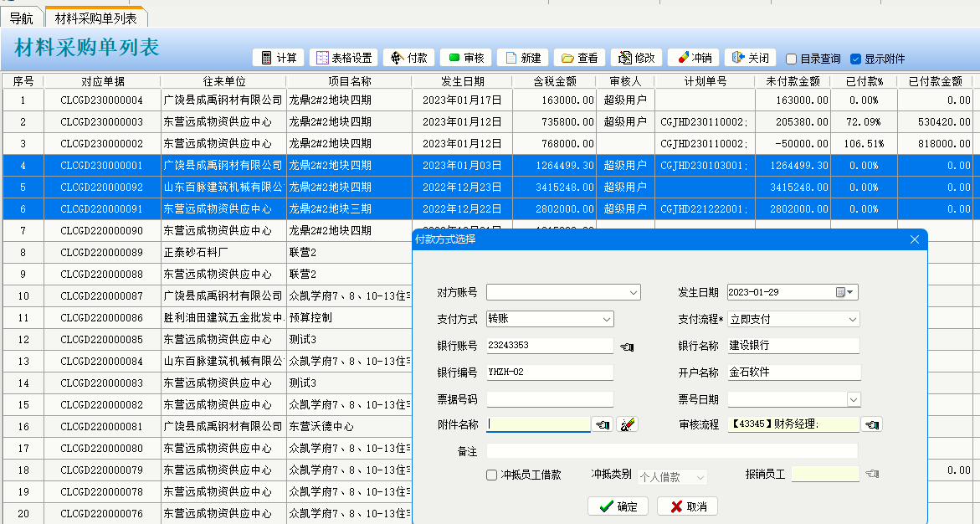Click the 冲销 write-off toolbar button
The image size is (980, 524).
point(693,58)
